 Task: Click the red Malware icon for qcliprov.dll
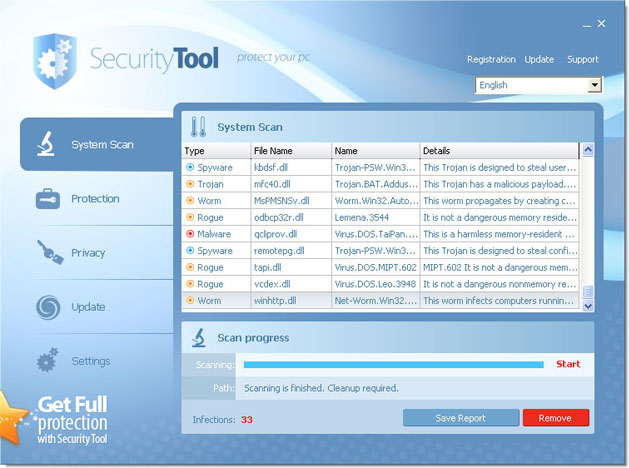click(x=190, y=234)
